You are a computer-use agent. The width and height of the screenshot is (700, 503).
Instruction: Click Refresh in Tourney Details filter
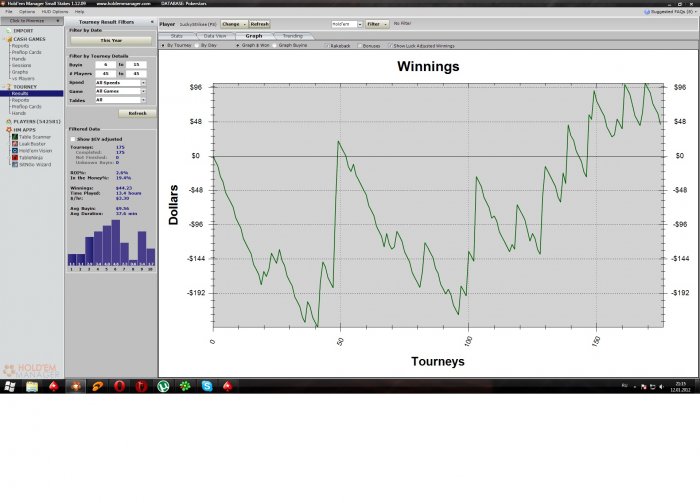pyautogui.click(x=138, y=113)
